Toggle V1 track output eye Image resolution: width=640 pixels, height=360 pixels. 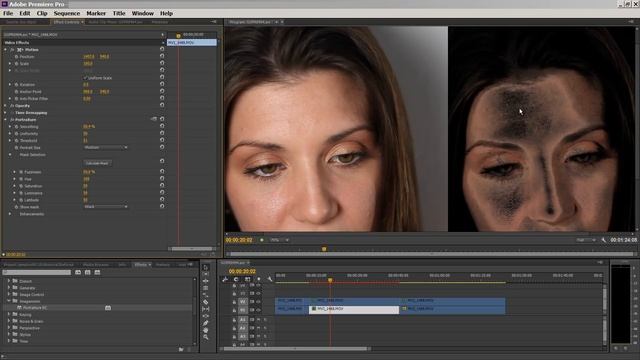258,310
